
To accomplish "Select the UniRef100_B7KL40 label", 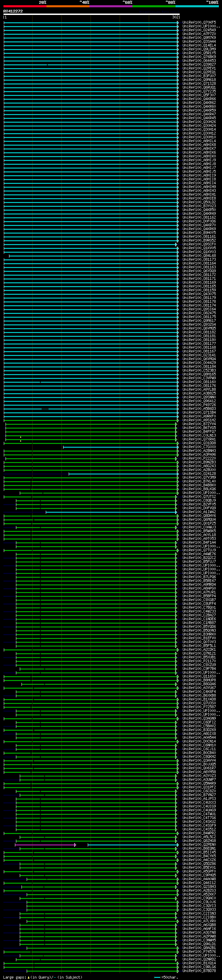I will (199, 481).
